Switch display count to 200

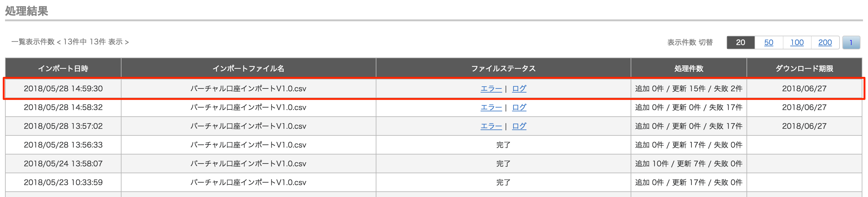pos(825,43)
